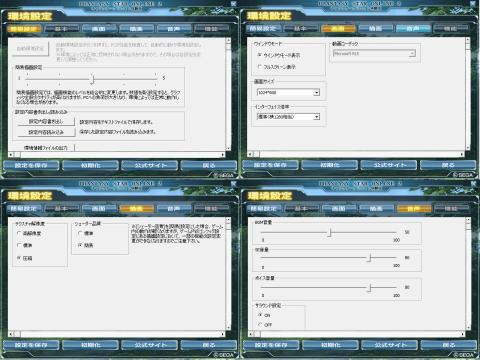Screen dimensions: 480x360
Task: Adjust the BGM volume slider
Action: pyautogui.click(x=330, y=232)
